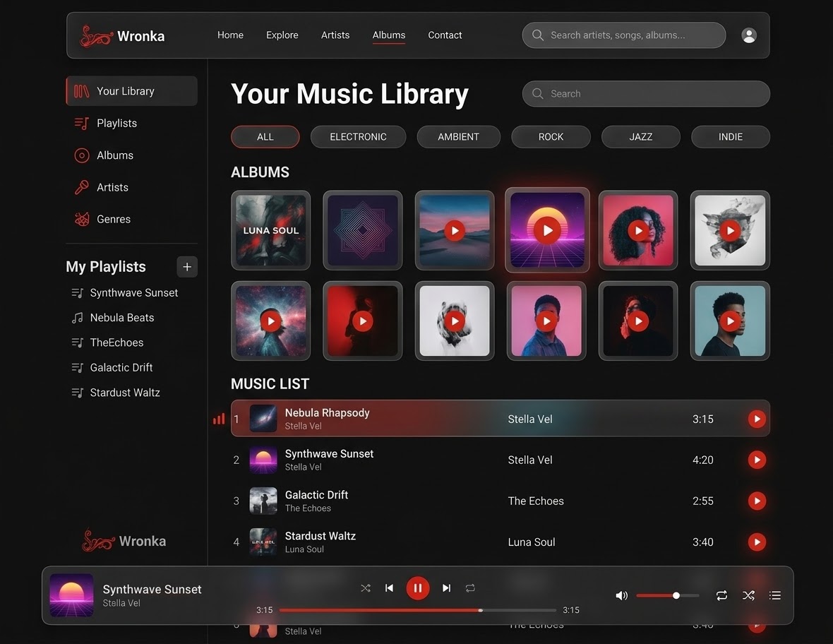
Task: Play the red profile silhouette album
Action: pos(363,321)
